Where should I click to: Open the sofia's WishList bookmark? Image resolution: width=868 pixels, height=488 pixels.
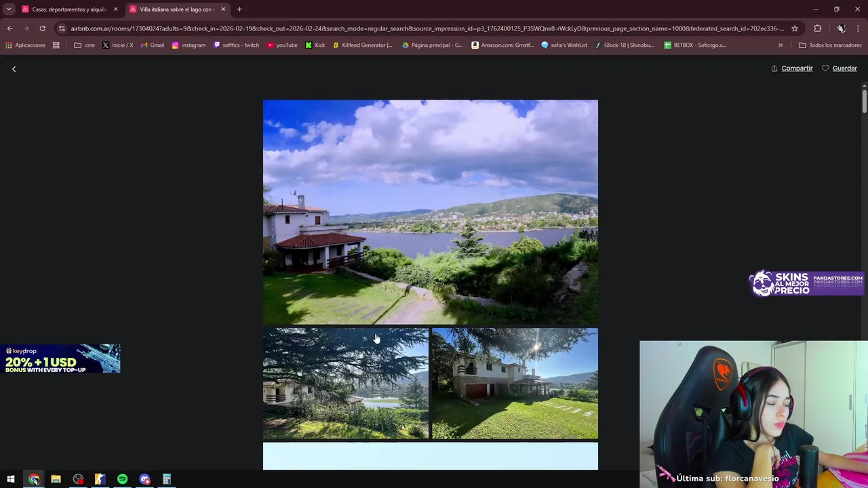click(x=564, y=45)
